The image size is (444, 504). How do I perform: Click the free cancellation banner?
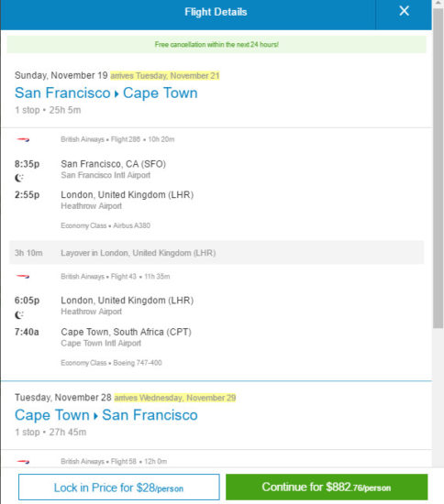coord(216,44)
